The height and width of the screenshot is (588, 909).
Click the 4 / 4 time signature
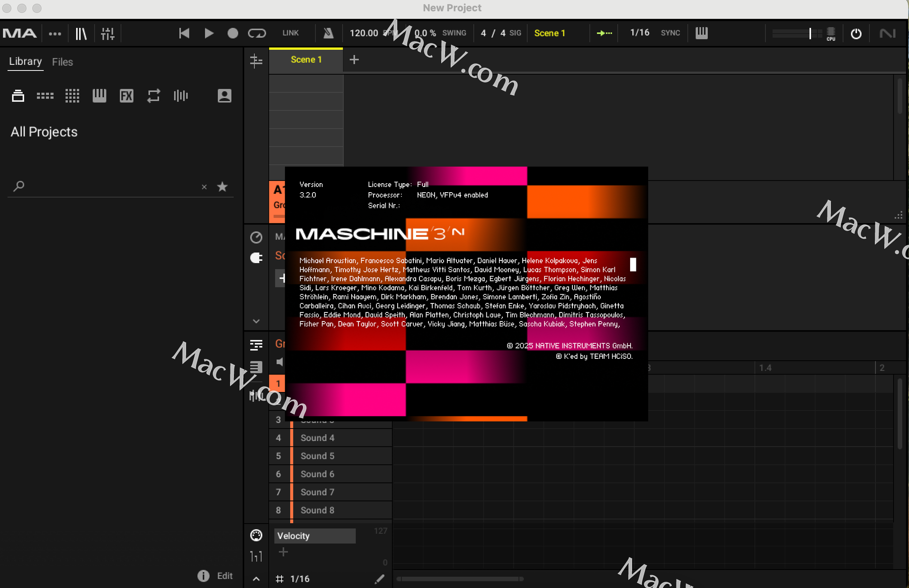point(493,33)
